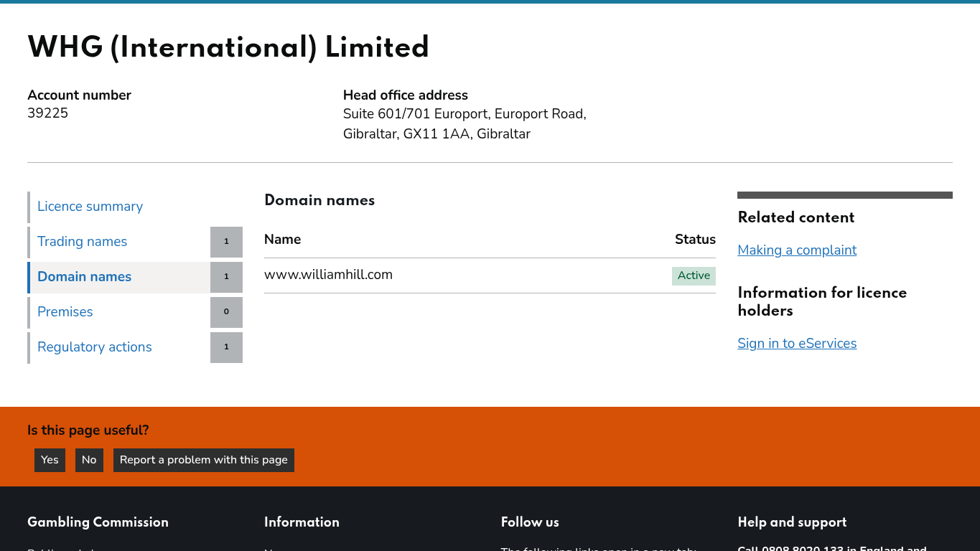Click the Gambling Commission footer heading

tap(98, 522)
